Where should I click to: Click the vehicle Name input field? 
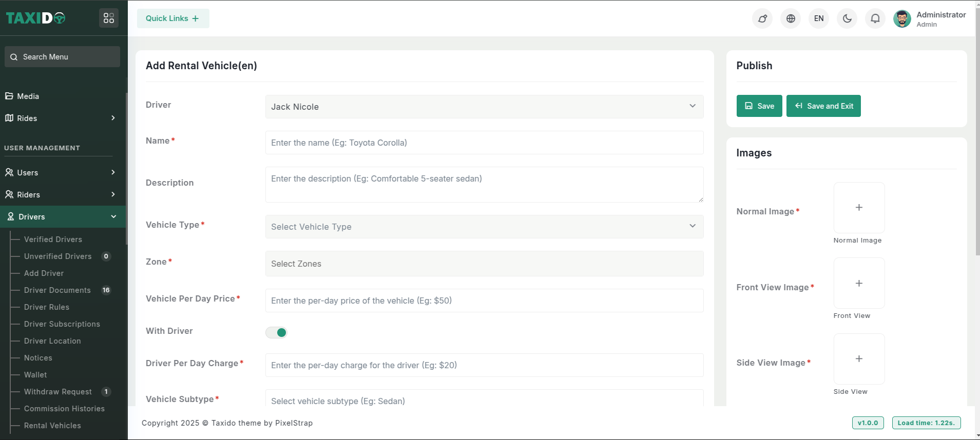[x=484, y=143]
